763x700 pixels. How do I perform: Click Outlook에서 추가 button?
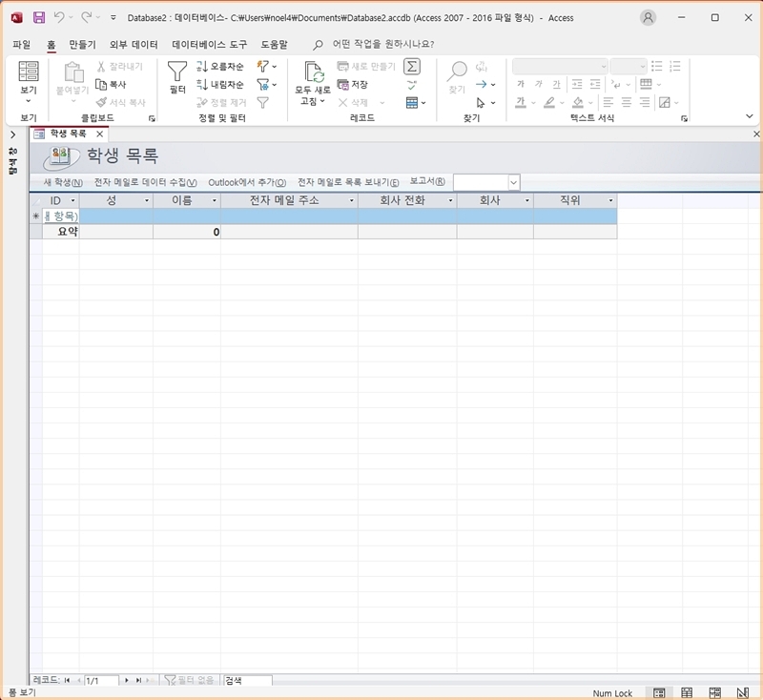(x=247, y=182)
